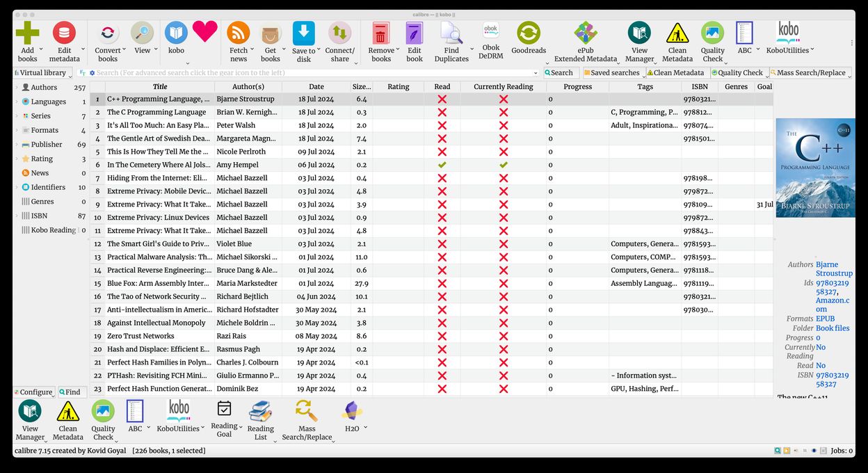Expand the Series category in tag browser
The width and height of the screenshot is (868, 473).
(x=17, y=116)
